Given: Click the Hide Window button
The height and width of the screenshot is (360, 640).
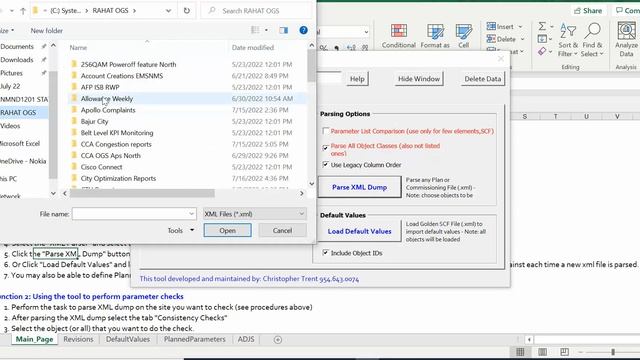Looking at the screenshot, I should [x=419, y=79].
